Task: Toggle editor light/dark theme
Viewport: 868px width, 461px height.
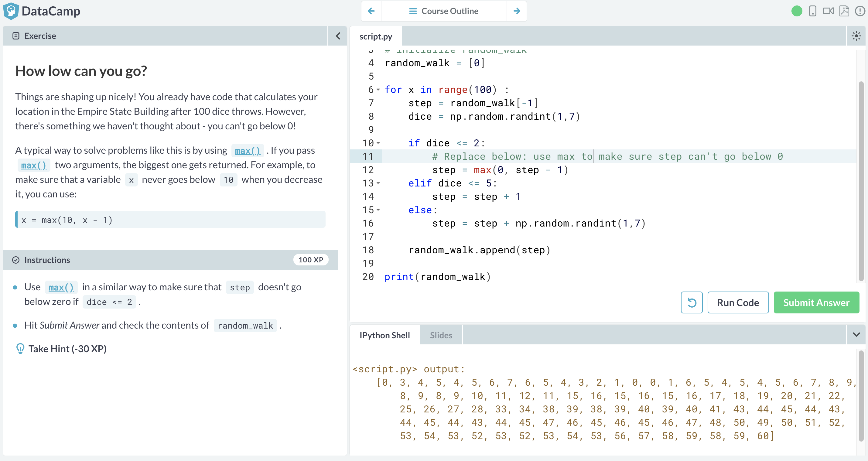Action: pyautogui.click(x=856, y=36)
